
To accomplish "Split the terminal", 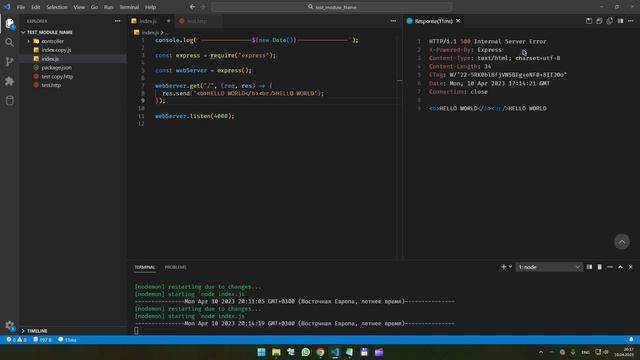I will click(x=589, y=267).
